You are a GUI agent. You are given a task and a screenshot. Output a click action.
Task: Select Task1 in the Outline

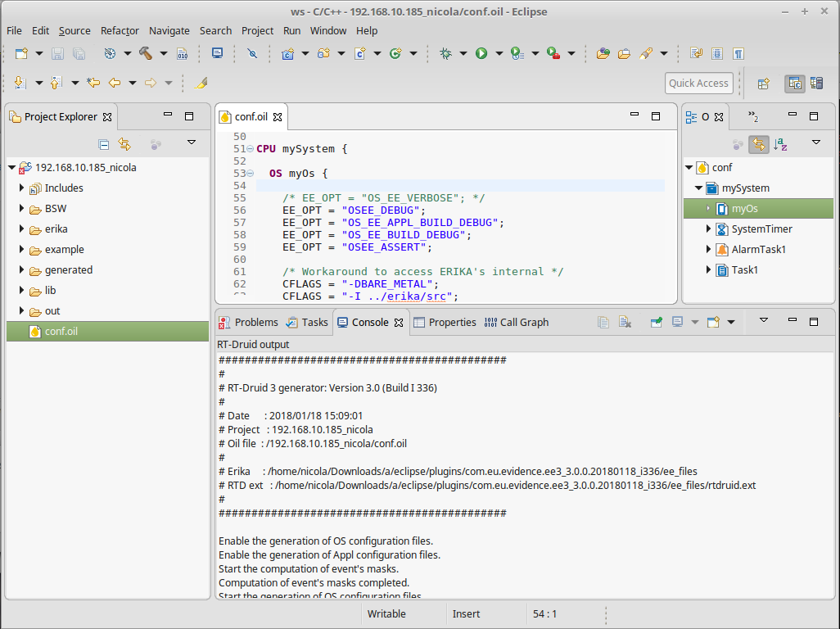pos(745,270)
